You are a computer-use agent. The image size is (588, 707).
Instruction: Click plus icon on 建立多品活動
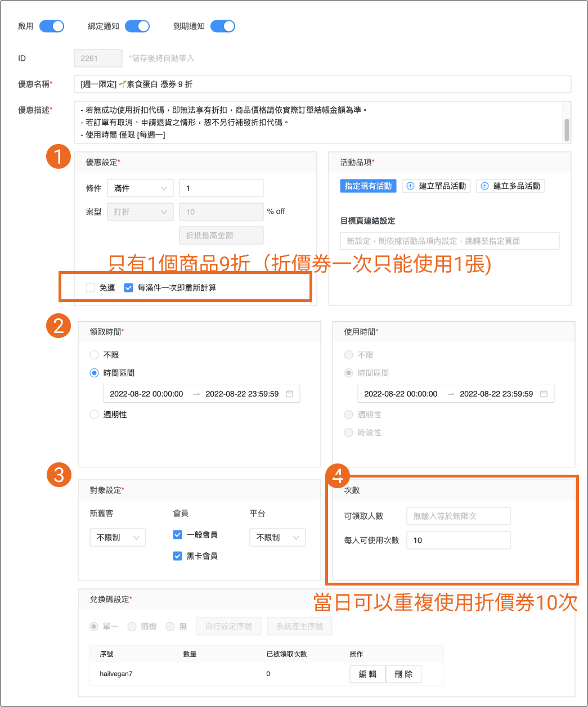tap(485, 186)
